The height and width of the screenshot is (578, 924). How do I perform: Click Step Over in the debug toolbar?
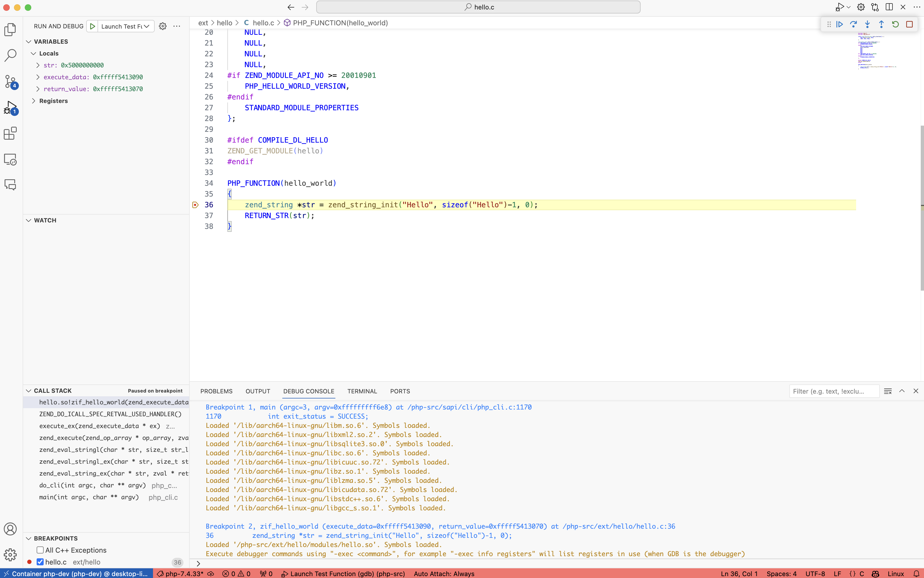tap(853, 24)
